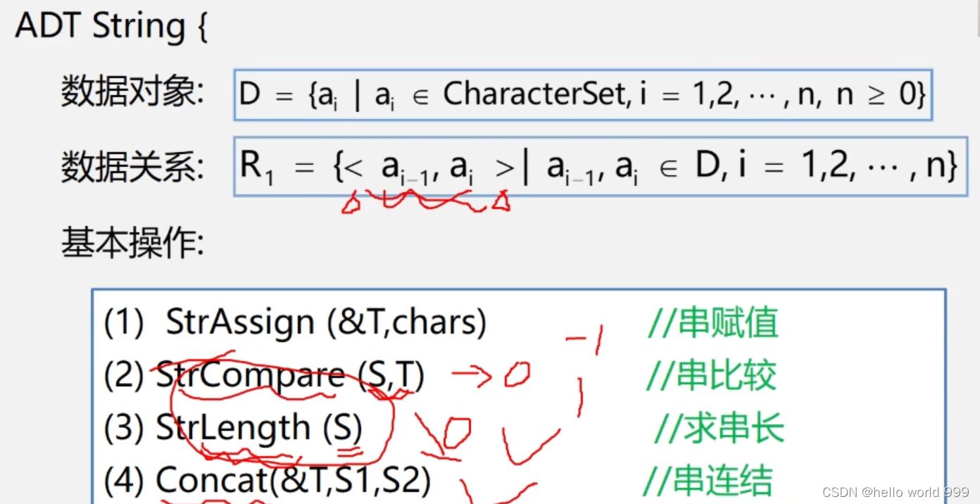Click the green 串比较 comment
The width and height of the screenshot is (980, 504).
tap(710, 375)
